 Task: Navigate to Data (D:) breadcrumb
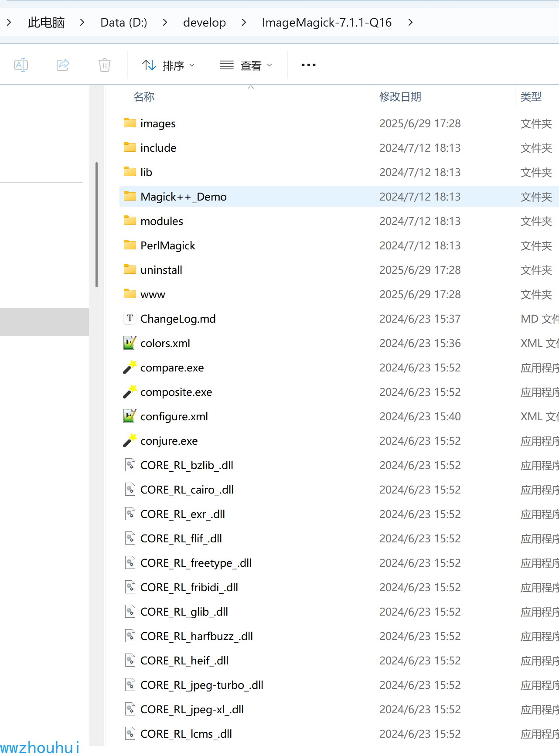[124, 22]
